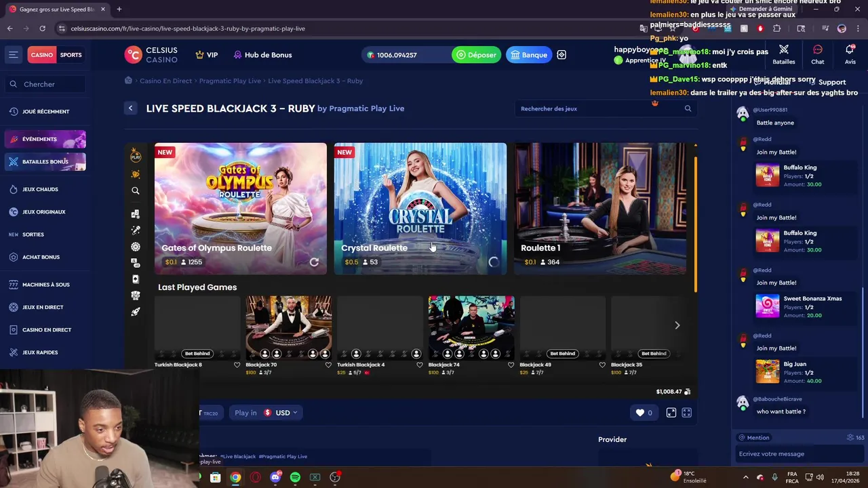Open the settings gear beside Banque
The height and width of the screenshot is (488, 868).
coord(561,55)
